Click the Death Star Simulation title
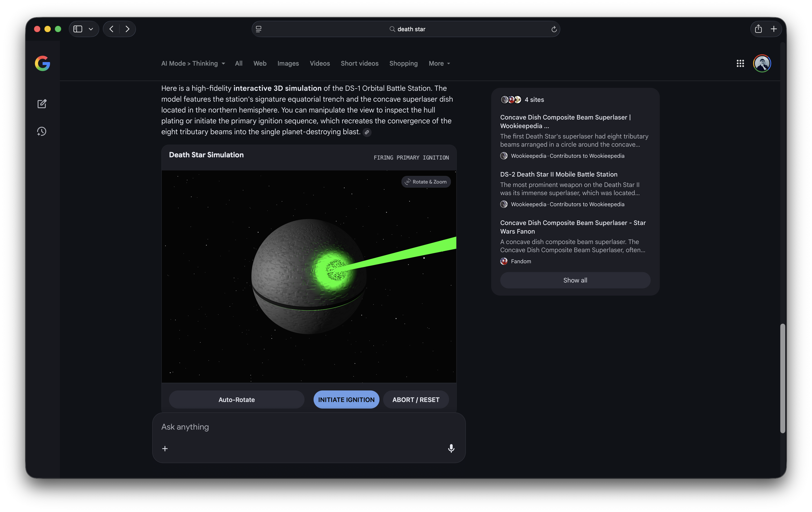The width and height of the screenshot is (812, 512). point(206,155)
